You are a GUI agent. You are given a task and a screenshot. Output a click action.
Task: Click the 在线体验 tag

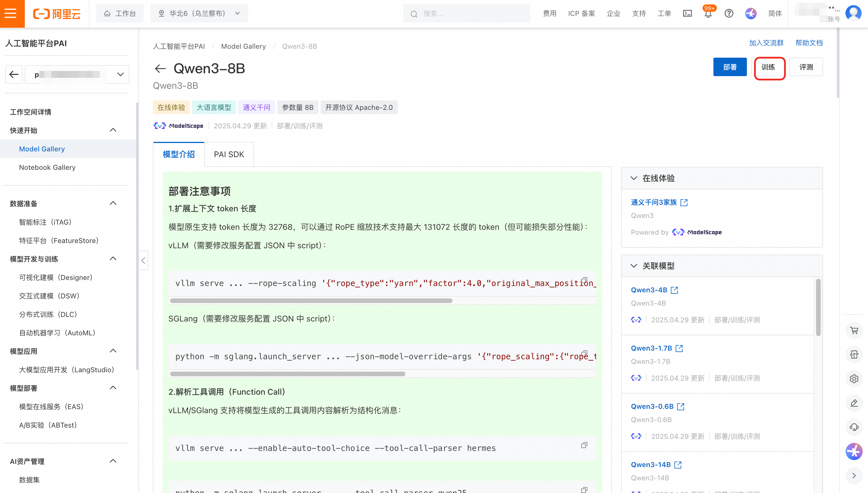point(171,108)
